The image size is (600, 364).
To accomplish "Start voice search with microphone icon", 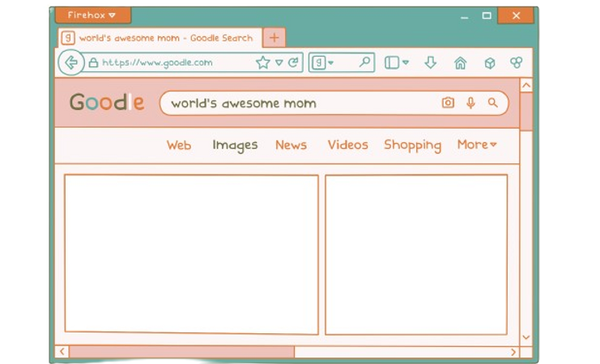I will coord(470,103).
